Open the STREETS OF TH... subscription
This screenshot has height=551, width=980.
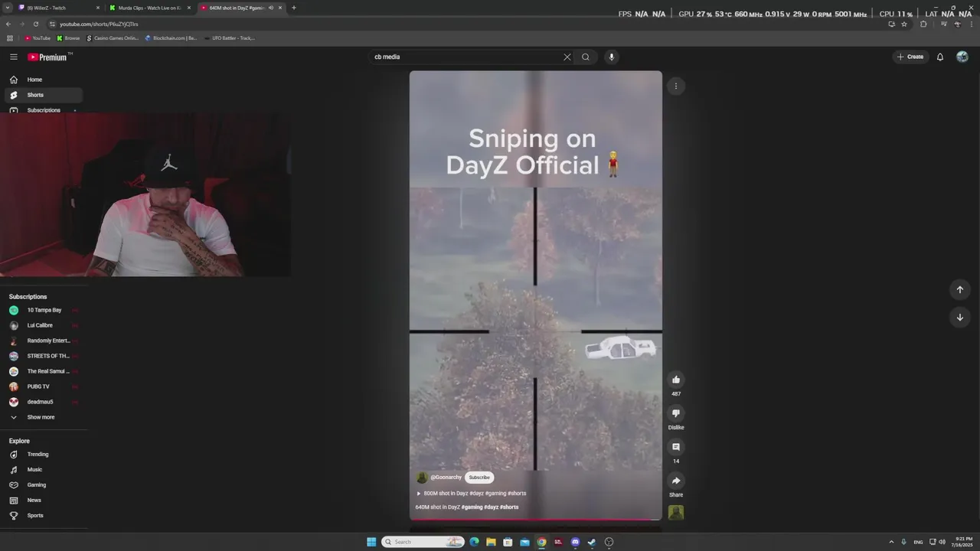click(44, 356)
